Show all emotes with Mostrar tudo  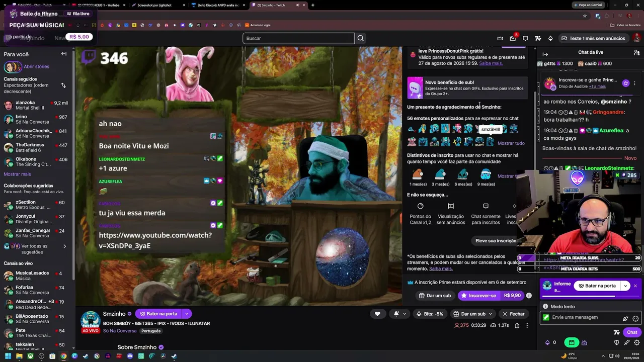(511, 143)
